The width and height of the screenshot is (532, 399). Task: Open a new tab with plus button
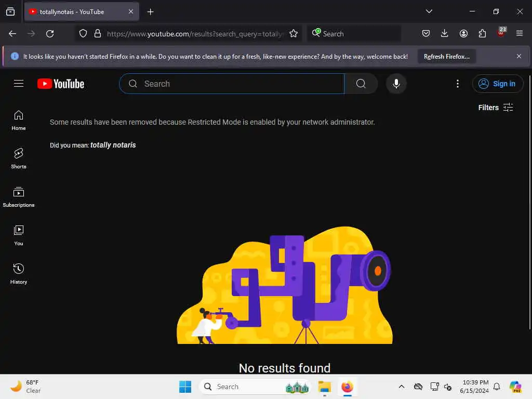coord(150,12)
